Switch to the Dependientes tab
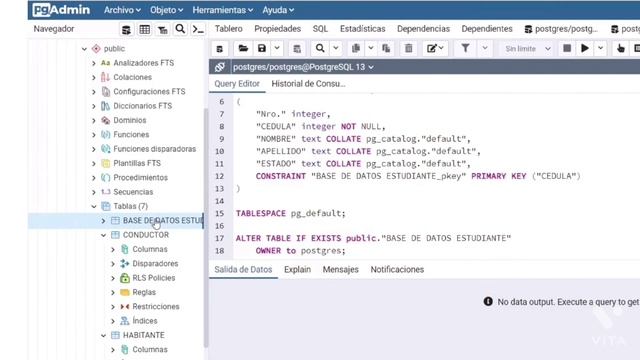The height and width of the screenshot is (360, 640). [x=487, y=29]
